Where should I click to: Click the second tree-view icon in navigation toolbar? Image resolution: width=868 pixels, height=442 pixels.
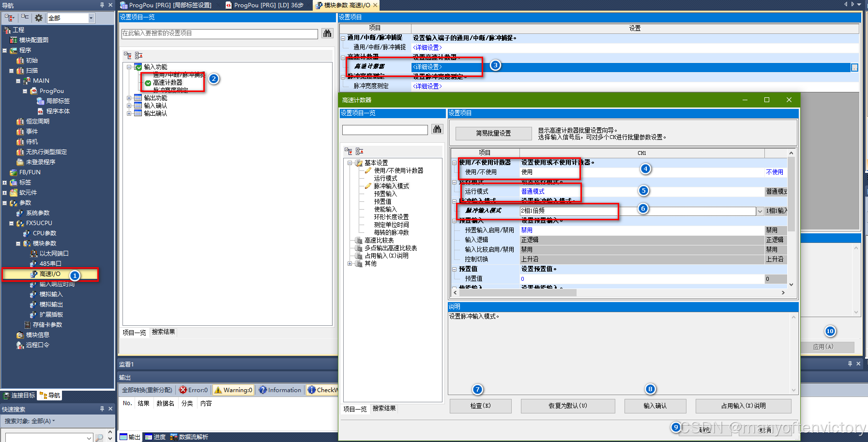(x=25, y=18)
